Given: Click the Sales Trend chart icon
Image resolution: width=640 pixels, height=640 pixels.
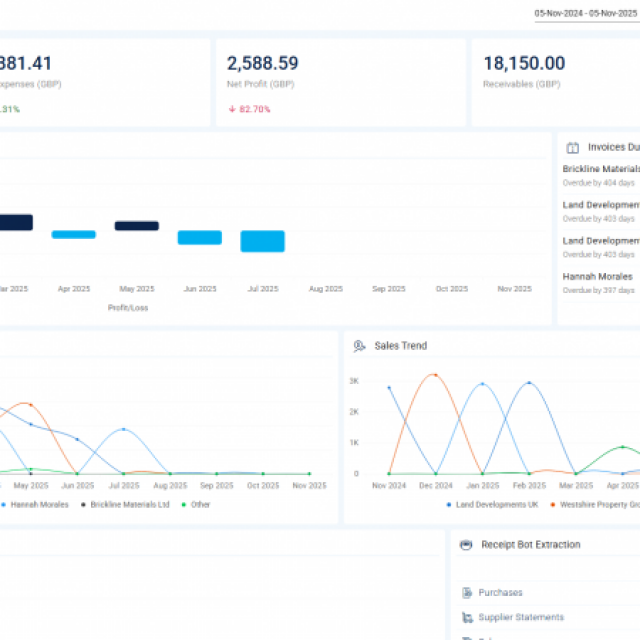Looking at the screenshot, I should point(359,346).
